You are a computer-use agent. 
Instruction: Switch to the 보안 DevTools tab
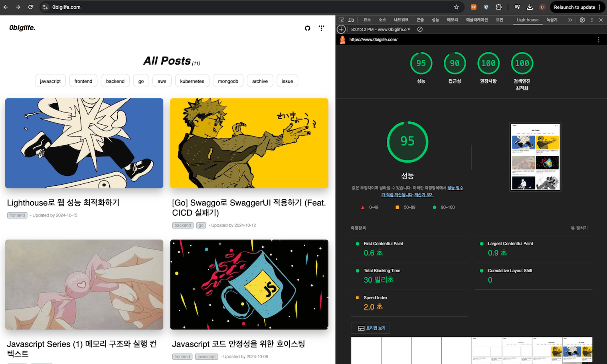tap(500, 20)
